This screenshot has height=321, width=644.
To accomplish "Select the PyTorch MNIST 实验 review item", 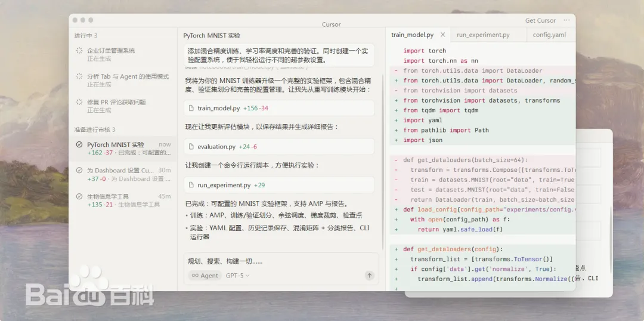I will point(123,149).
